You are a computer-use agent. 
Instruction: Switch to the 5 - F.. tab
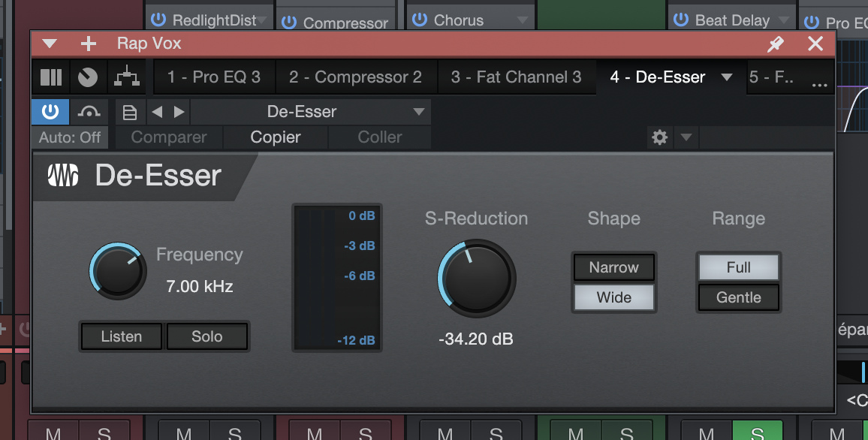[770, 77]
